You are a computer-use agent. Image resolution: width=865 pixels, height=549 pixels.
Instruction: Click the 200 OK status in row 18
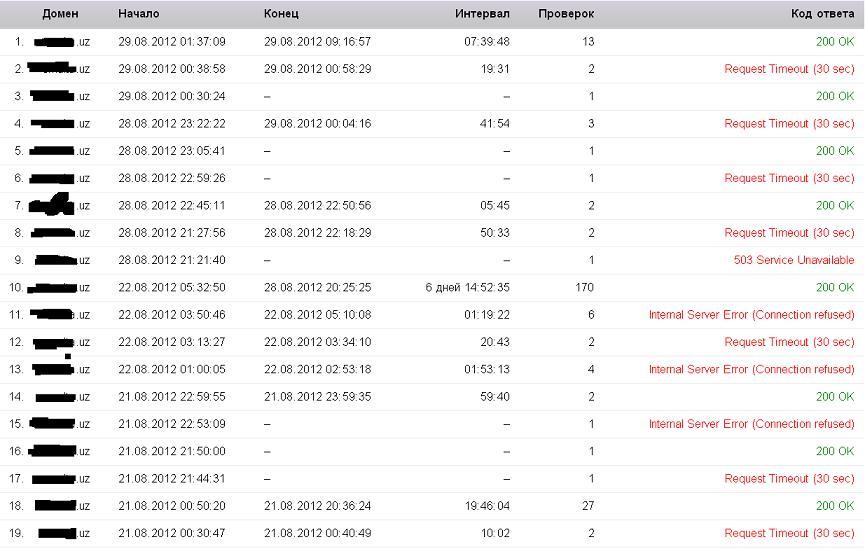point(835,506)
